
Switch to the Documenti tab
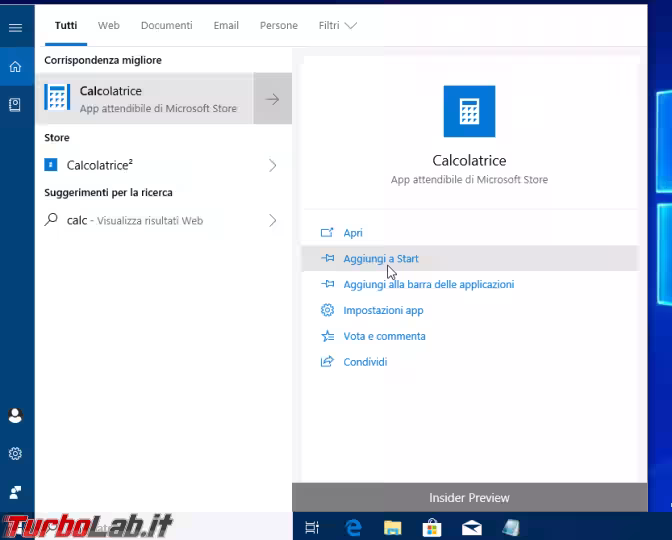(167, 26)
